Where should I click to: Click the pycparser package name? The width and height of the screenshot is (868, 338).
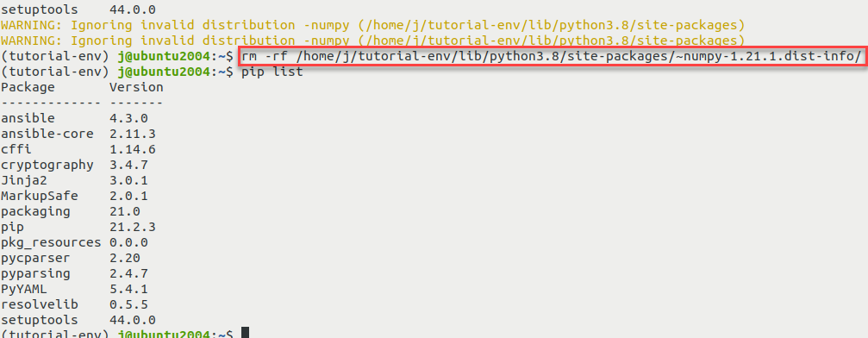point(35,258)
